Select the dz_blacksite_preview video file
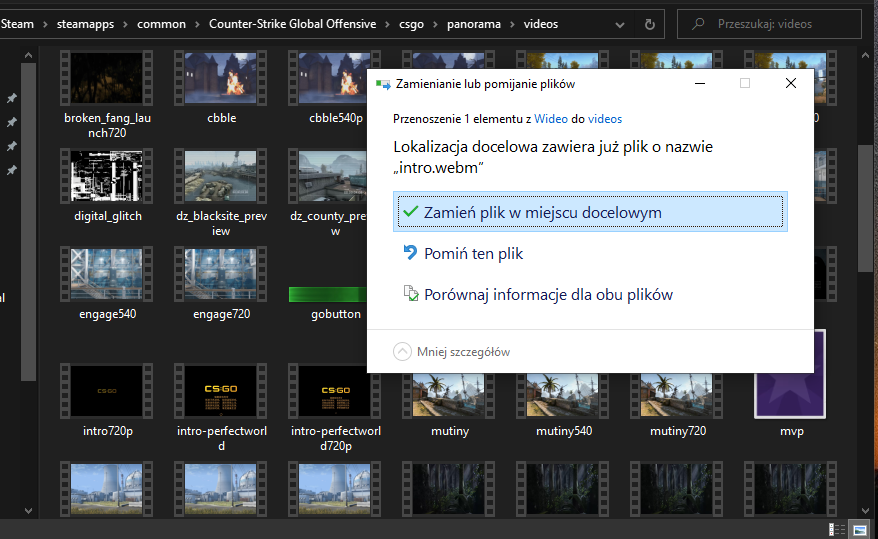878x539 pixels. tap(221, 193)
